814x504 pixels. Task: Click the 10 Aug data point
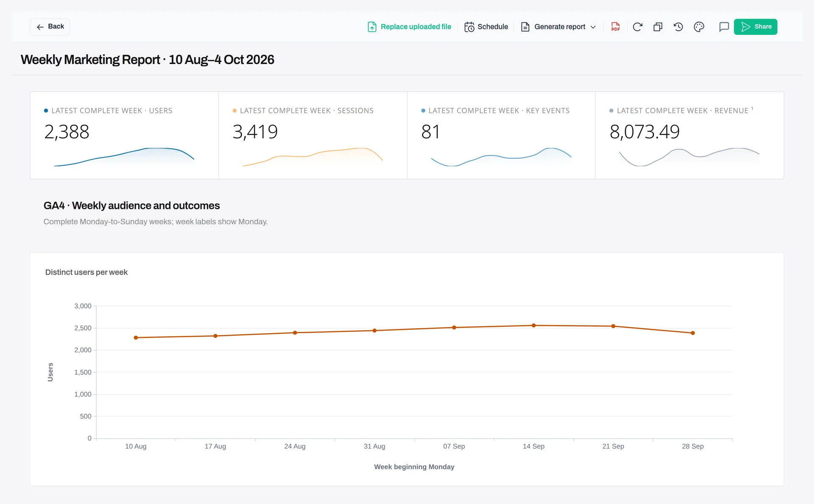coord(136,338)
